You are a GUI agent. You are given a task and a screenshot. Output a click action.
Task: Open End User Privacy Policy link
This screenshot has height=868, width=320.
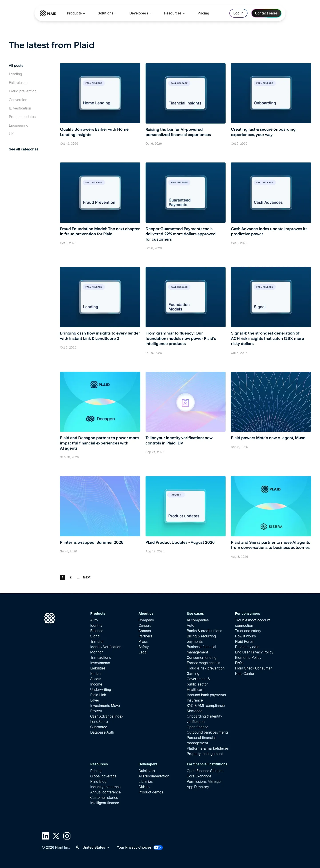tap(254, 652)
